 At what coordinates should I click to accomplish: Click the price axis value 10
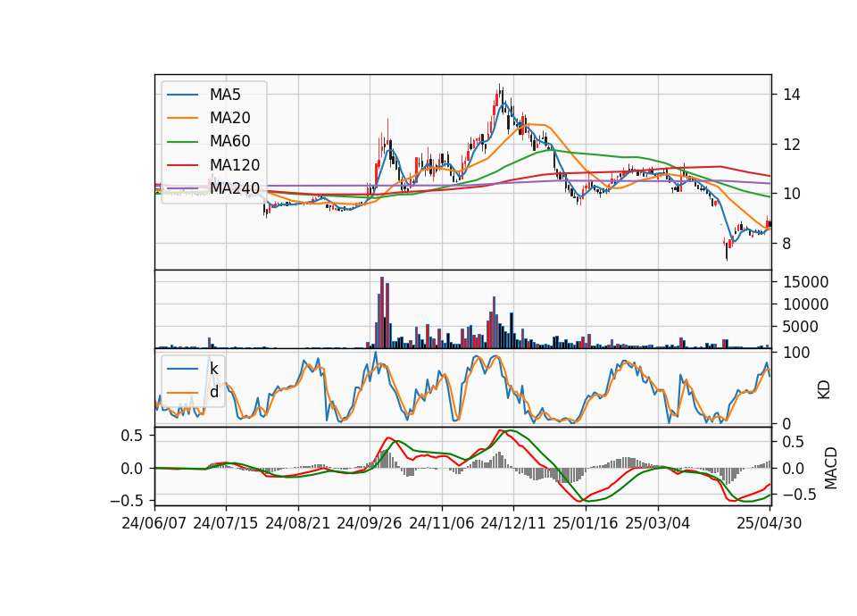point(792,194)
